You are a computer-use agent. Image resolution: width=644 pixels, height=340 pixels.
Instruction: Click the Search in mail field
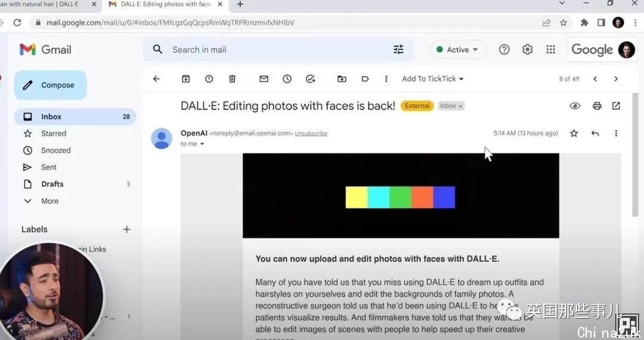279,49
